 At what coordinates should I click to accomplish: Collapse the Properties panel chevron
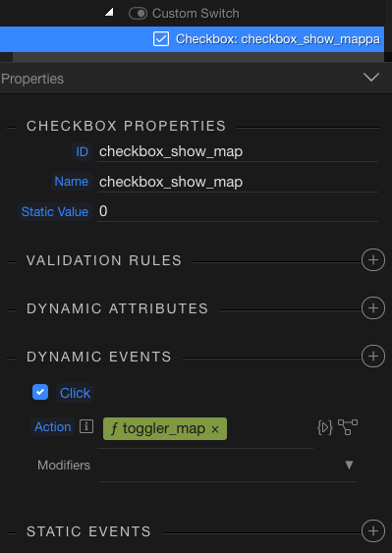(371, 77)
